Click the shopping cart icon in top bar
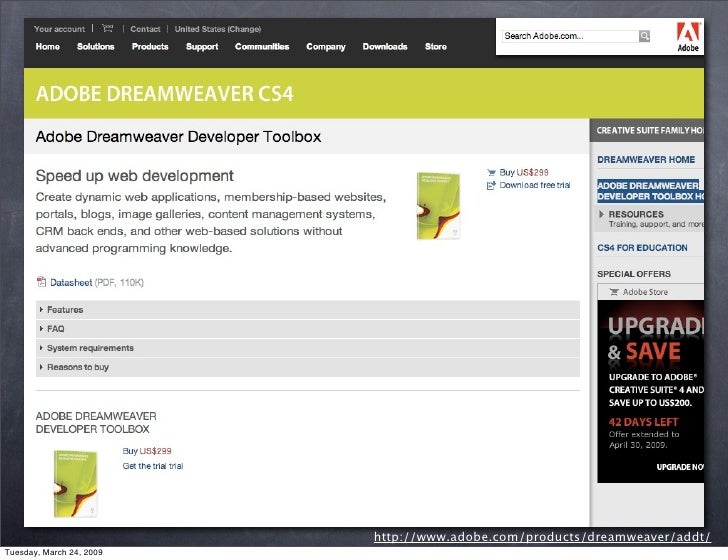Screen dimensions: 728x560 (108, 28)
